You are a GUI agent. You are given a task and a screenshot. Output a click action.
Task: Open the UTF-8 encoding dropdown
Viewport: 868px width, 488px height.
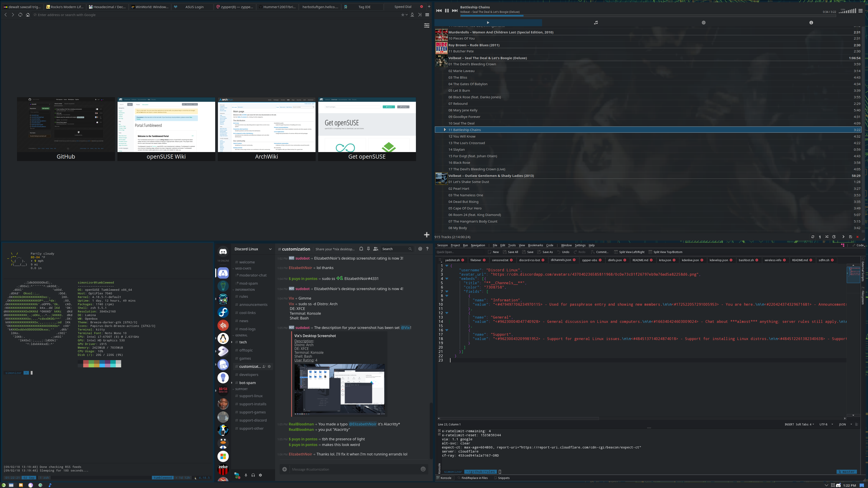826,424
